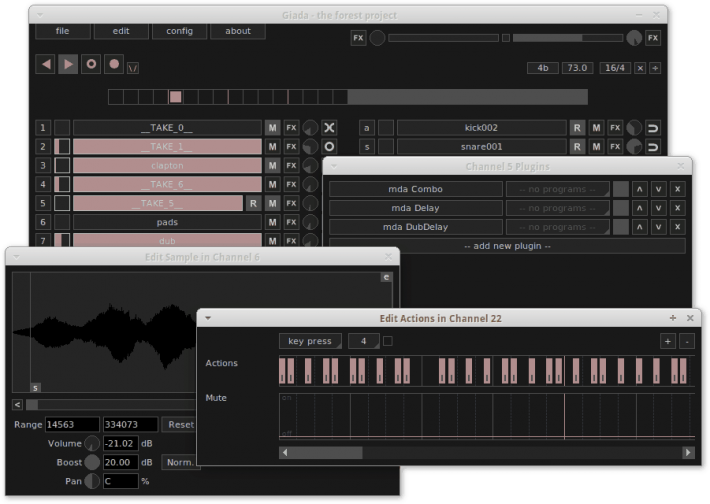Open the 16/4 beats setting

tap(615, 68)
